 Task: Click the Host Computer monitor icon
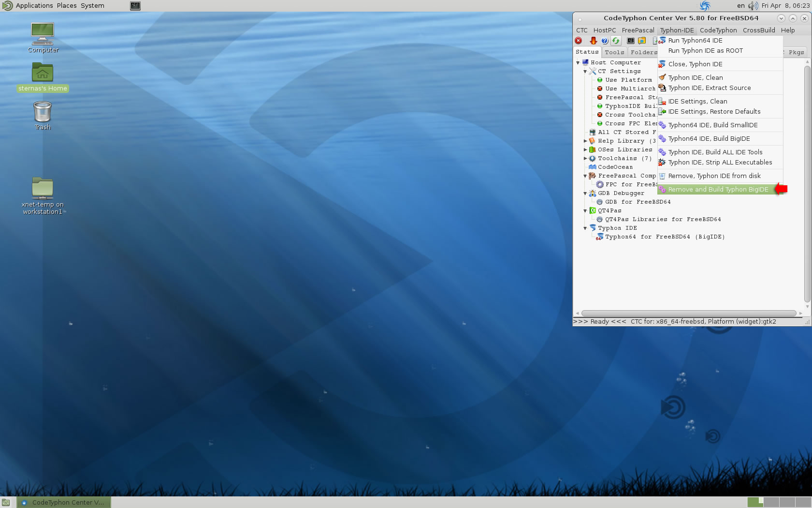click(x=585, y=62)
